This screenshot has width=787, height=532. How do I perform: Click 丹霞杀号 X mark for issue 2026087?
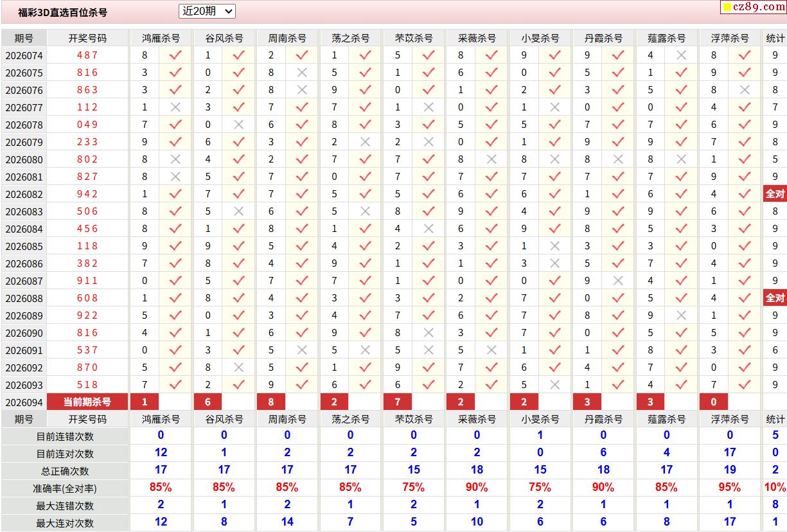click(x=618, y=281)
